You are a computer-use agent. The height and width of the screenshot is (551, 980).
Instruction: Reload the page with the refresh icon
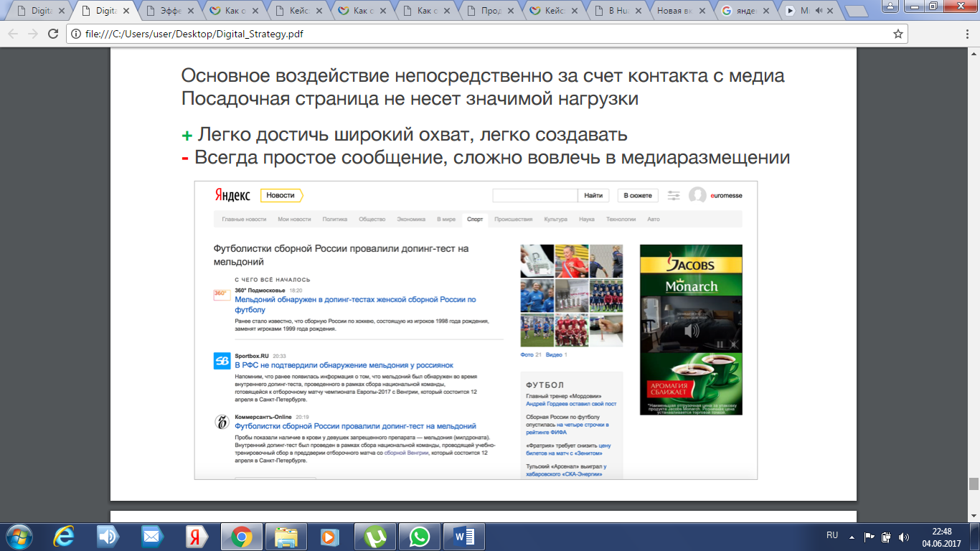coord(53,34)
